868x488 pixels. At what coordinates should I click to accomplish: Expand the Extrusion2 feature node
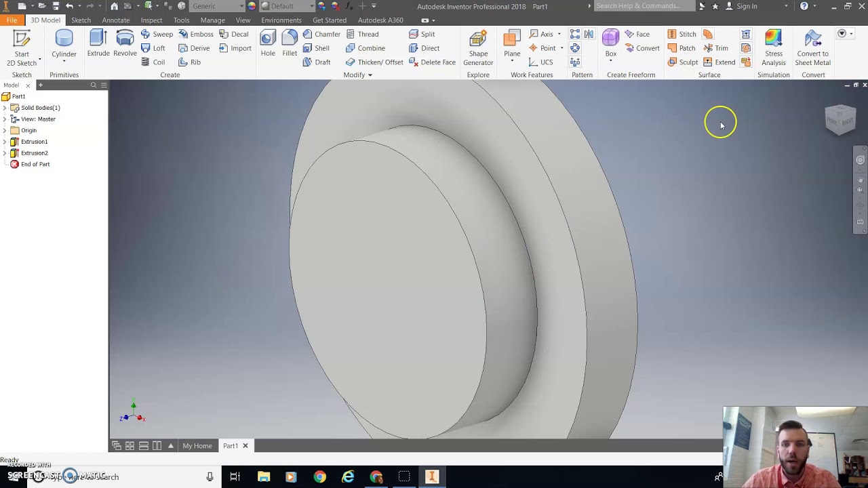tap(5, 153)
